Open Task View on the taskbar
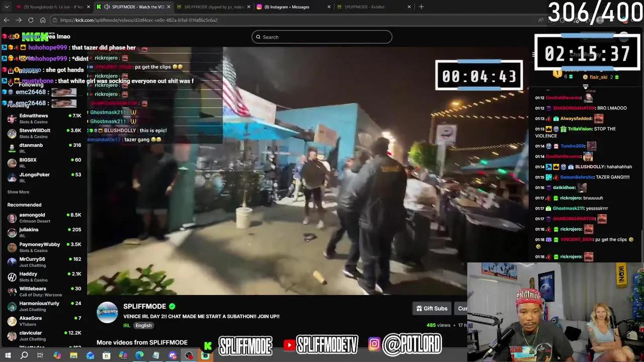This screenshot has height=362, width=644. (x=40, y=355)
